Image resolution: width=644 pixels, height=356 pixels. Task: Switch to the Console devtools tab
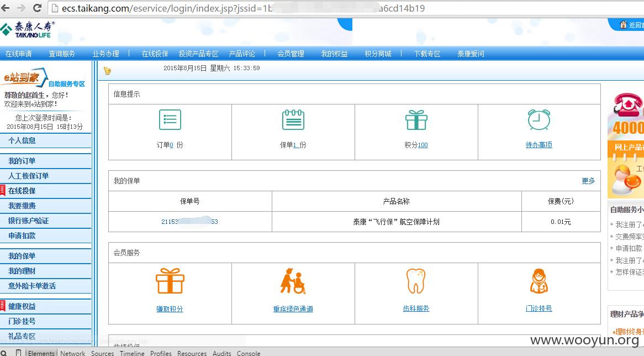(249, 353)
